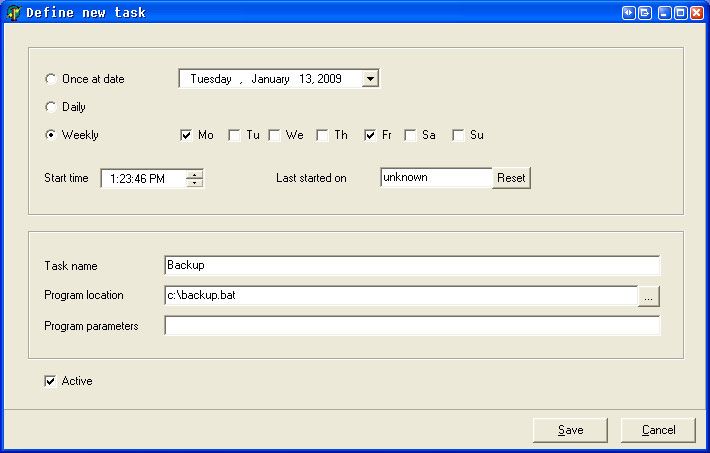Screen dimensions: 710x453
Task: Click the Last started on field
Action: [x=436, y=177]
